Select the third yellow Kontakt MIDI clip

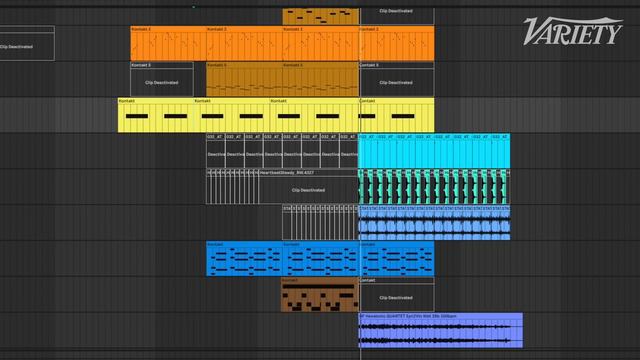pos(314,115)
